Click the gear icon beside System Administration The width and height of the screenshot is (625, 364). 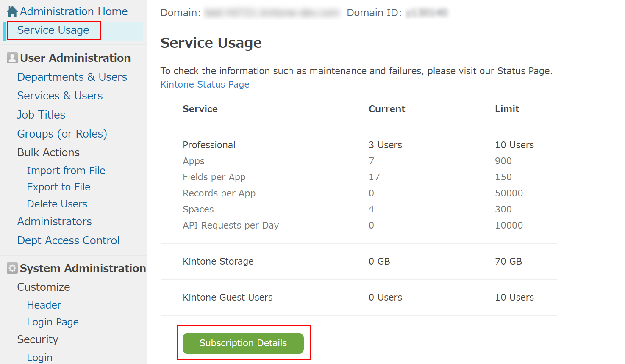(12, 268)
